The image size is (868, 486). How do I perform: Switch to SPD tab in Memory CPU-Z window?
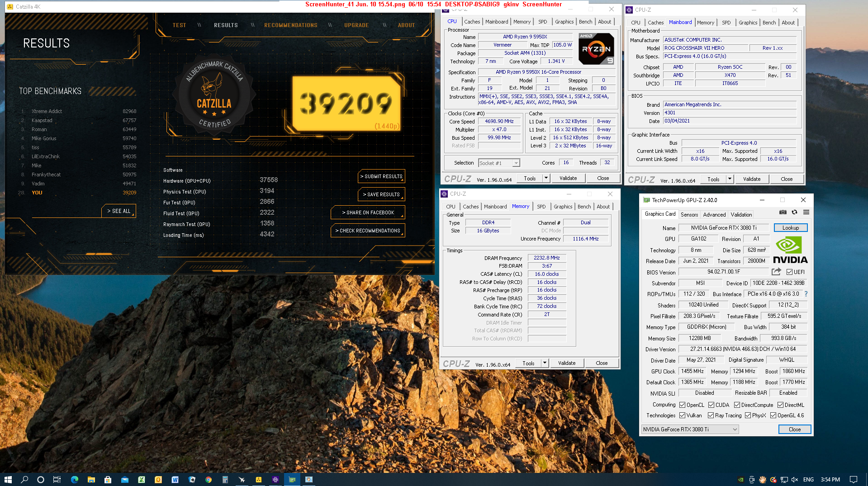click(x=541, y=207)
